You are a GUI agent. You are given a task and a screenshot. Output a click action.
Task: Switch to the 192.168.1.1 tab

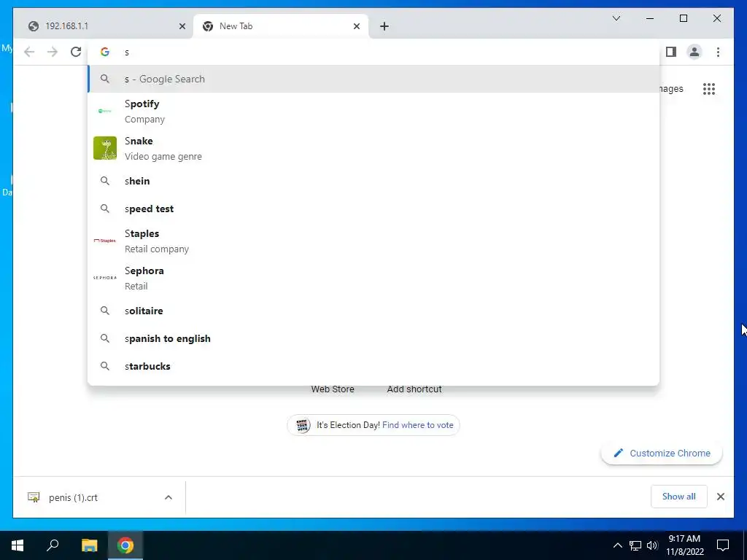point(104,26)
